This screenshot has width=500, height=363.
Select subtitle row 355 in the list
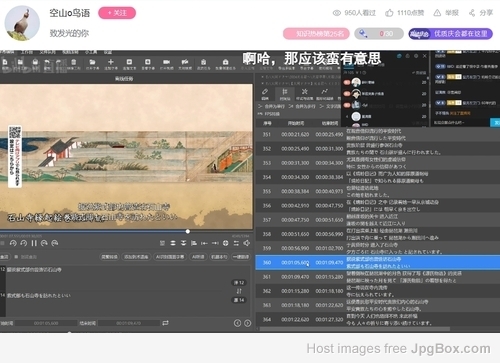tap(378, 191)
